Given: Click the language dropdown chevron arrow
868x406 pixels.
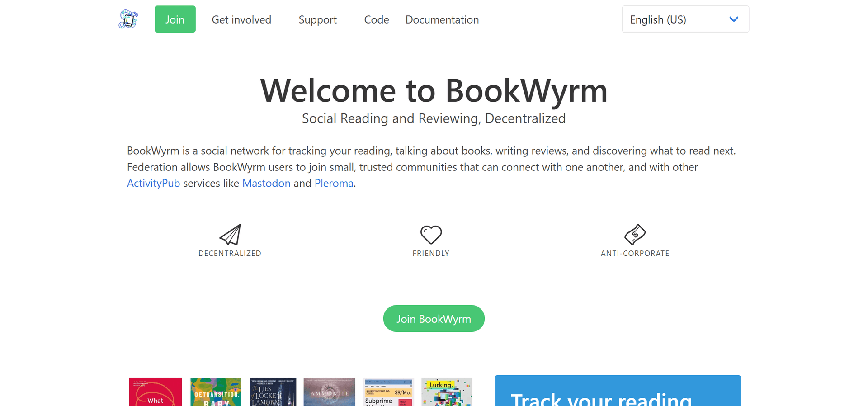Looking at the screenshot, I should 734,19.
